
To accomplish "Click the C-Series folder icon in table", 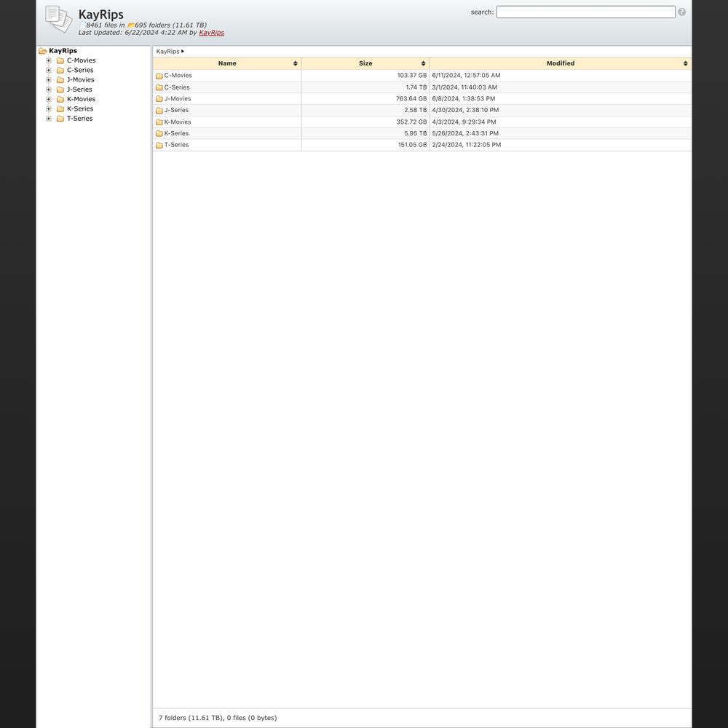I will point(159,87).
